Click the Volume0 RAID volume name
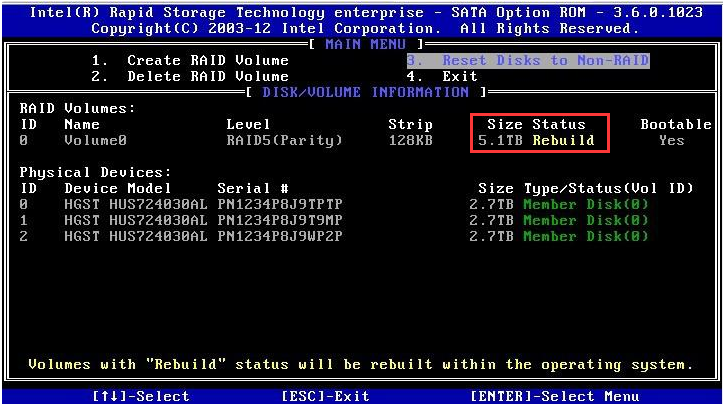723x405 pixels. point(95,141)
